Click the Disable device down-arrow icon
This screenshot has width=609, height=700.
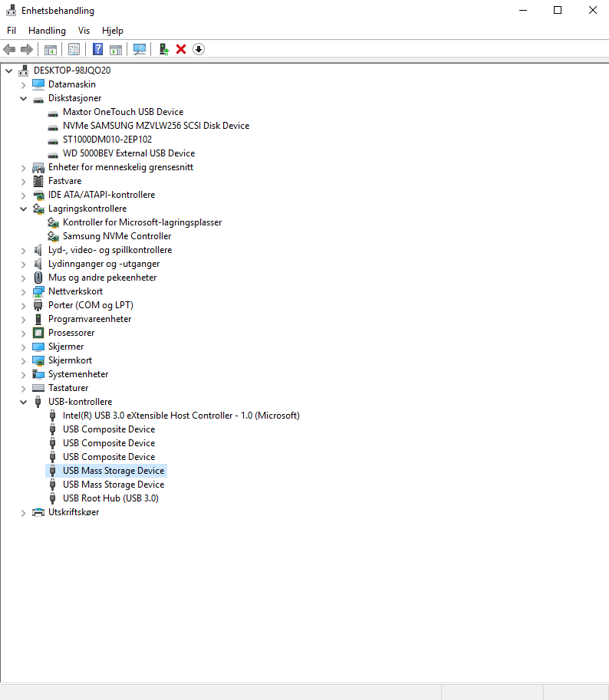tap(199, 49)
